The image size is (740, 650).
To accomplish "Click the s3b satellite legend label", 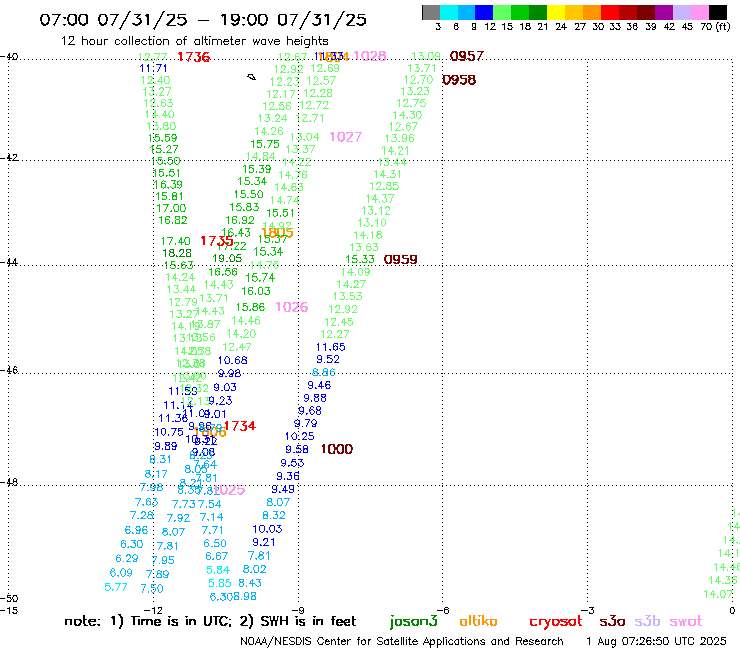I will [647, 621].
